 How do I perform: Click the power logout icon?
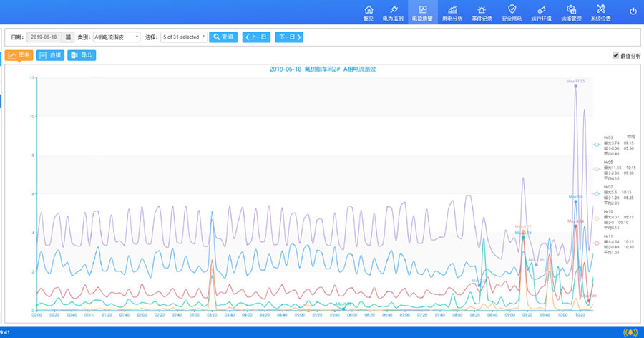(633, 11)
